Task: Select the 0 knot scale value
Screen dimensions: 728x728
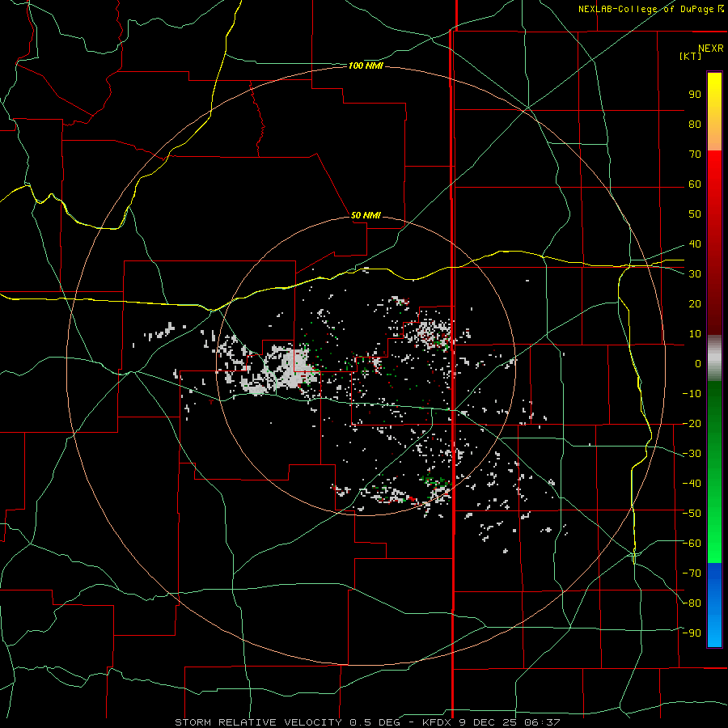Action: [698, 363]
